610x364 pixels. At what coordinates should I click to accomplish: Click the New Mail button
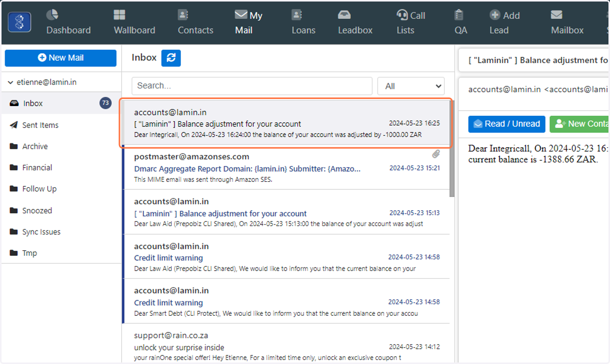coord(60,58)
